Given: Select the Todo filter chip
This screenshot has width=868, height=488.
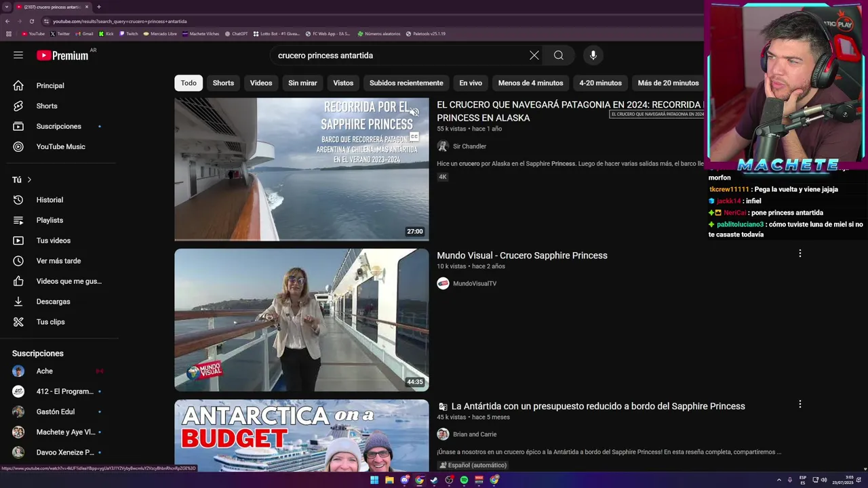Looking at the screenshot, I should (x=189, y=83).
